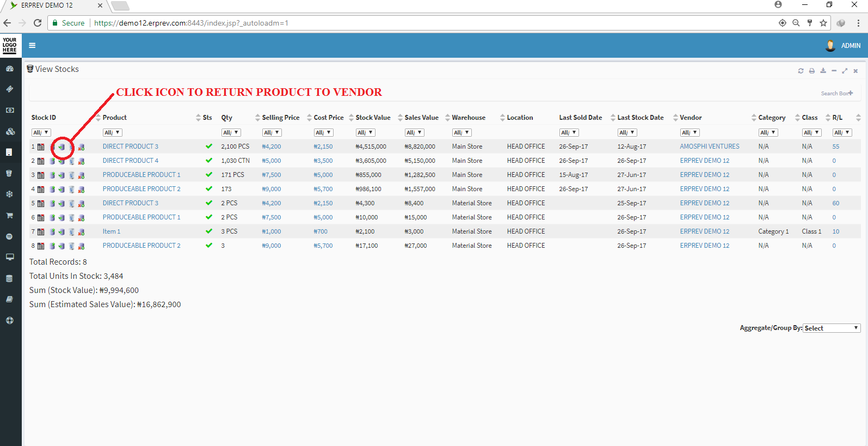Open the tag icon in sidebar

pos(10,89)
